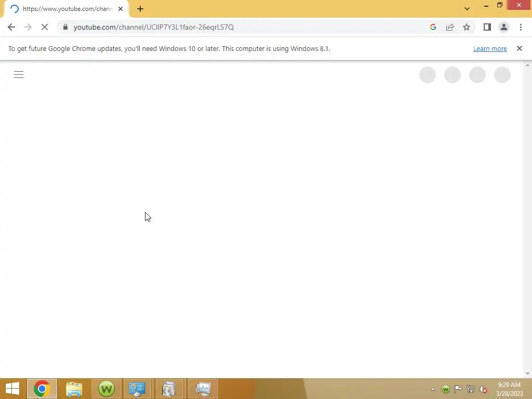Click the Action Center flag icon

point(458,389)
